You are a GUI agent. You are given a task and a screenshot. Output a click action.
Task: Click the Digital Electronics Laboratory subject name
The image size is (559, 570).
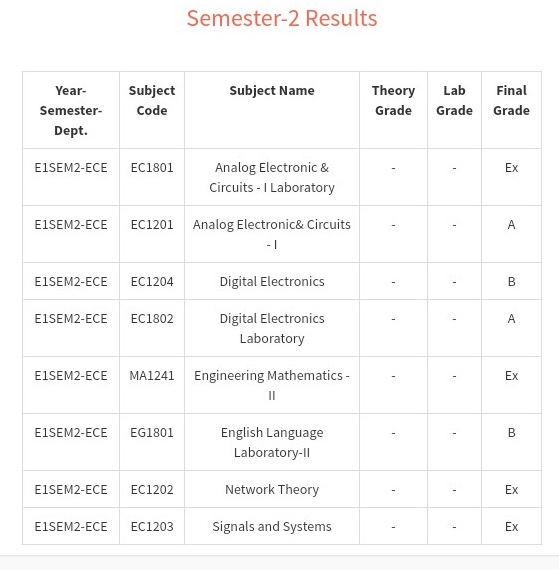pyautogui.click(x=272, y=328)
